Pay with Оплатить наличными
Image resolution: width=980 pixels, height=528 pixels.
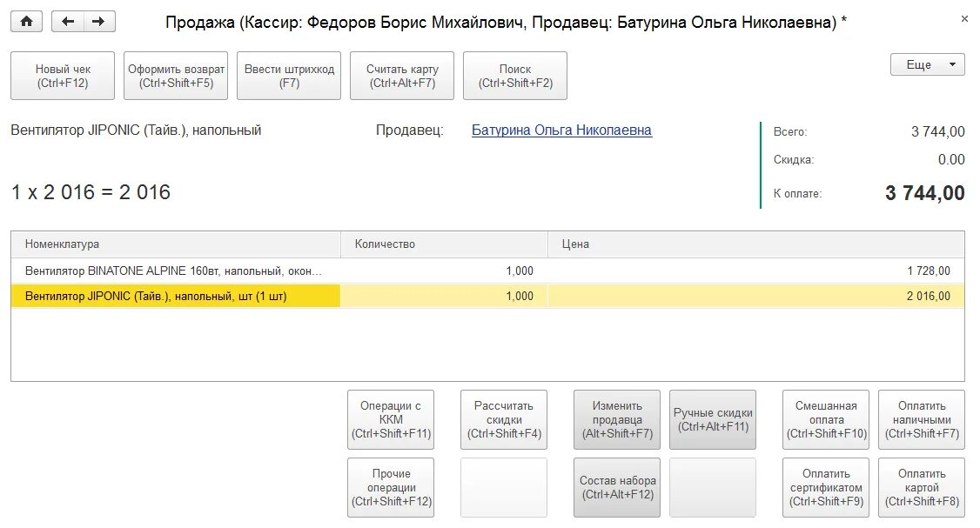(921, 420)
